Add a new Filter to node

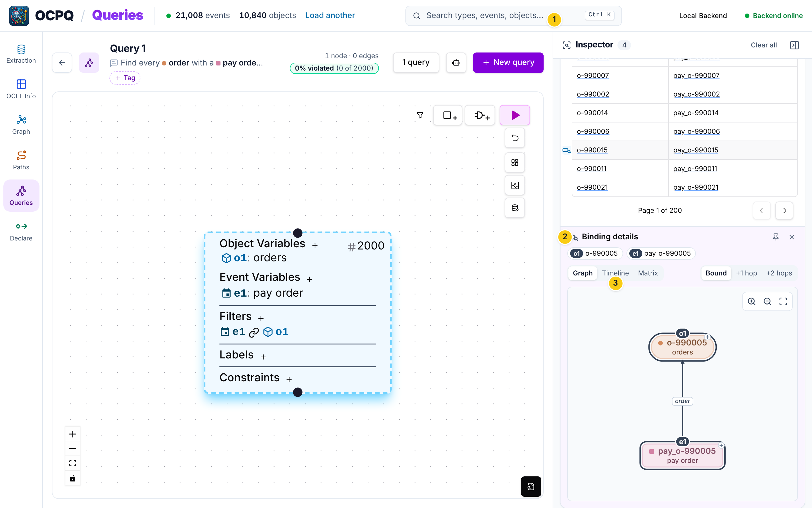(261, 318)
